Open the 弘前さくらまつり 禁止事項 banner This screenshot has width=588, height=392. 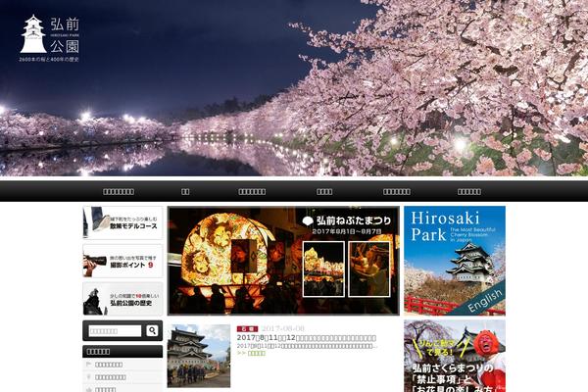(x=455, y=356)
